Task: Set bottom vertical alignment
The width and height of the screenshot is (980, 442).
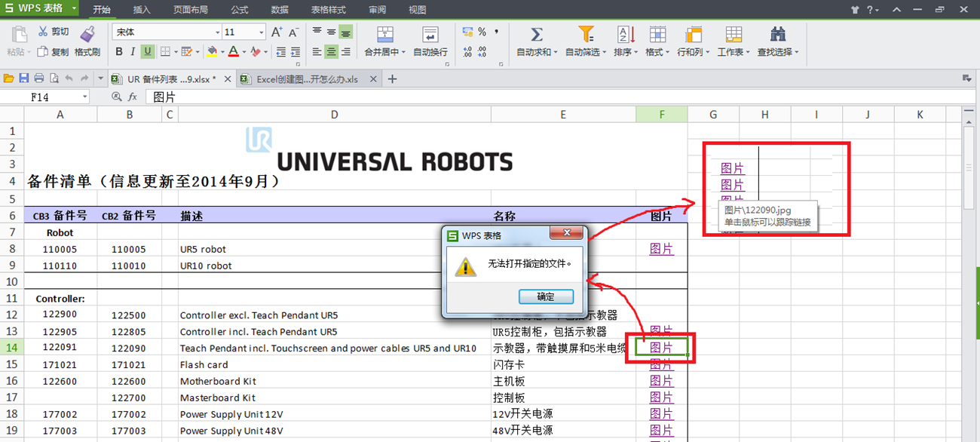Action: click(x=345, y=32)
